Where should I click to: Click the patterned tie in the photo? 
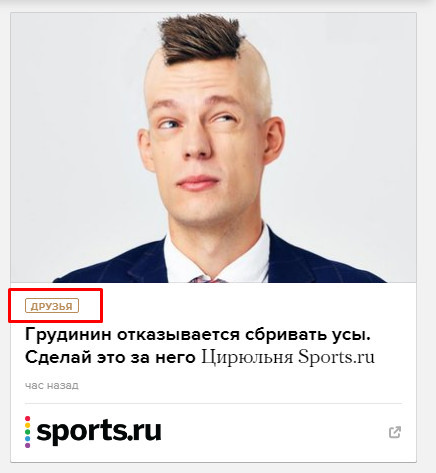[x=208, y=279]
